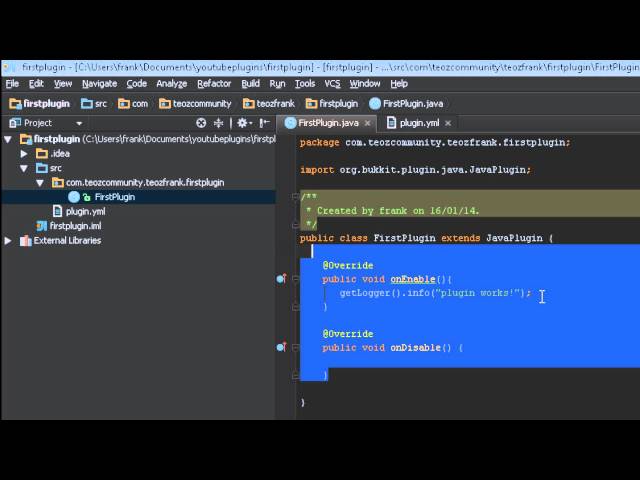Open the Help menu
This screenshot has height=480, width=640.
tap(399, 84)
